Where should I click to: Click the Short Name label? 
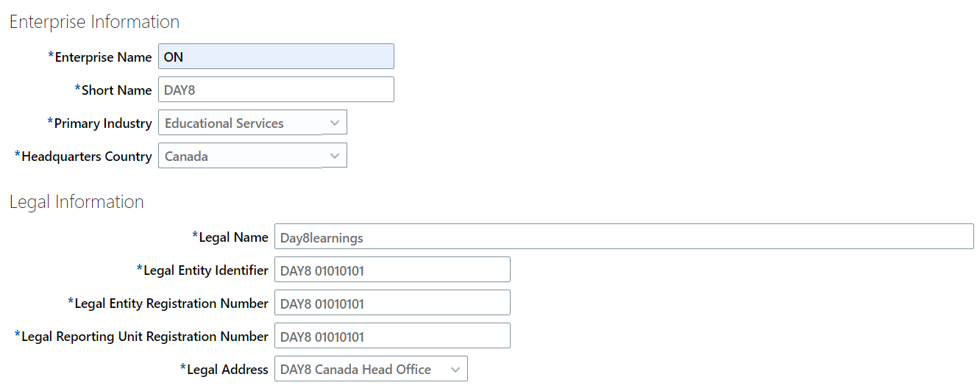pos(116,90)
